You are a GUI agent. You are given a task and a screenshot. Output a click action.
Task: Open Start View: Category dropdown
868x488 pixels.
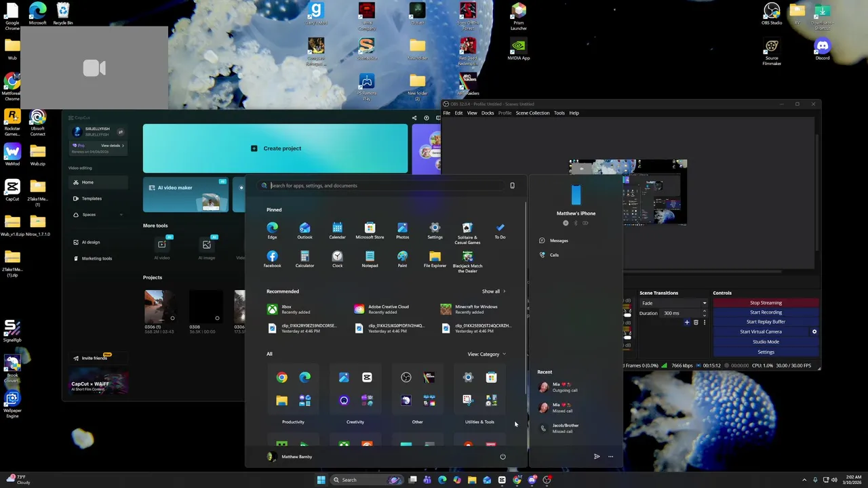pyautogui.click(x=486, y=354)
